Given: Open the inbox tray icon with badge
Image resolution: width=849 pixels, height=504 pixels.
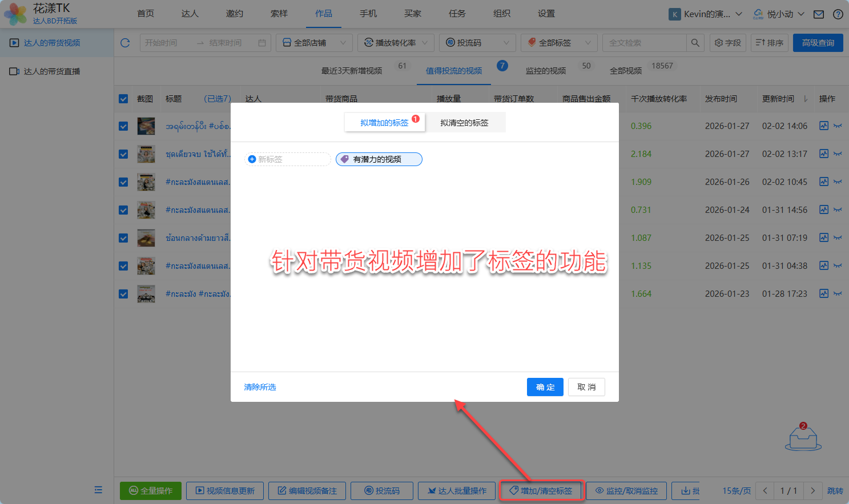Looking at the screenshot, I should [803, 438].
